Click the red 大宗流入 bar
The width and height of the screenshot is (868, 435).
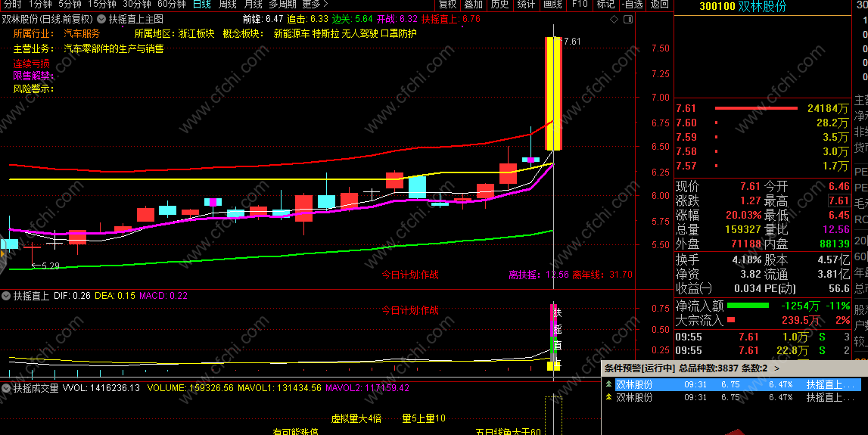[731, 320]
